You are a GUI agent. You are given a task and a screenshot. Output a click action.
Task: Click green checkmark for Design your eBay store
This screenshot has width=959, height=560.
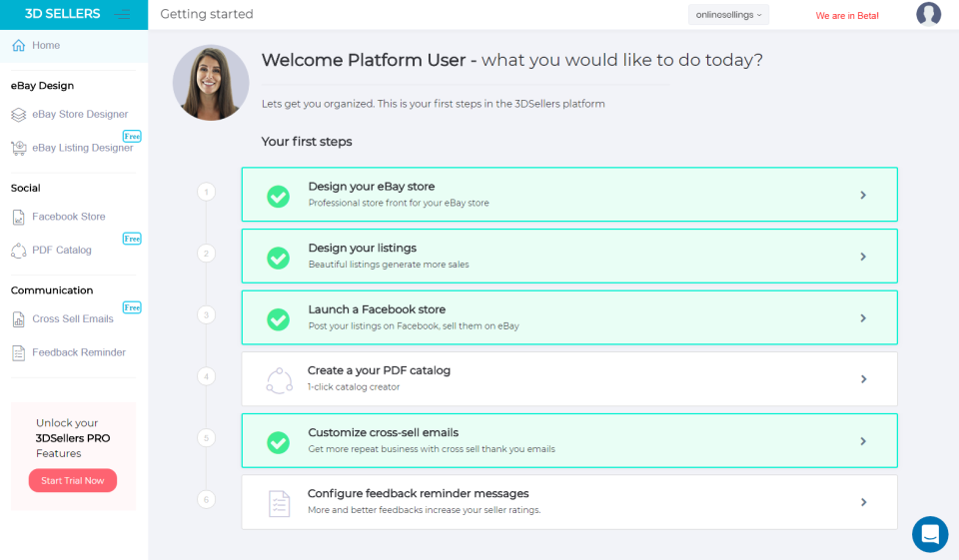(x=279, y=196)
